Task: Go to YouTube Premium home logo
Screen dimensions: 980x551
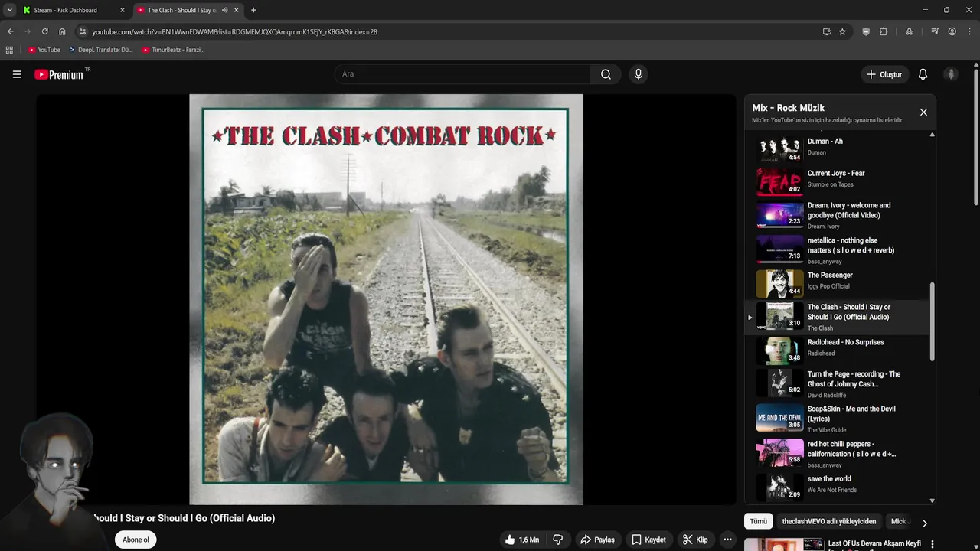Action: pyautogui.click(x=59, y=74)
